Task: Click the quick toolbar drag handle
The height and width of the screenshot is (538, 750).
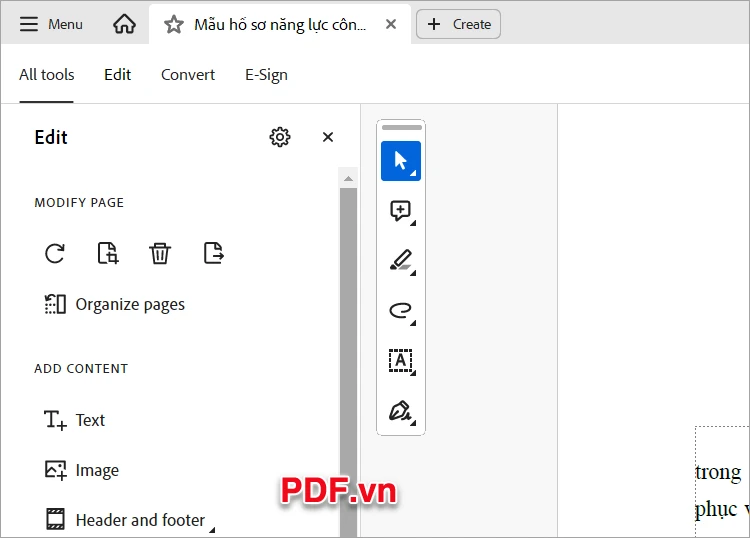Action: (x=402, y=128)
